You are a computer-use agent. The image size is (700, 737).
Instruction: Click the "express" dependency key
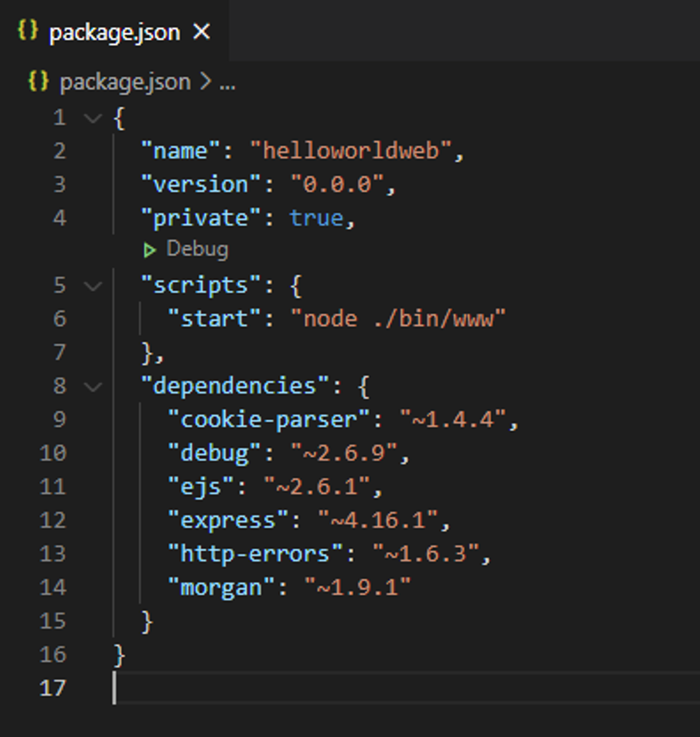coord(227,521)
